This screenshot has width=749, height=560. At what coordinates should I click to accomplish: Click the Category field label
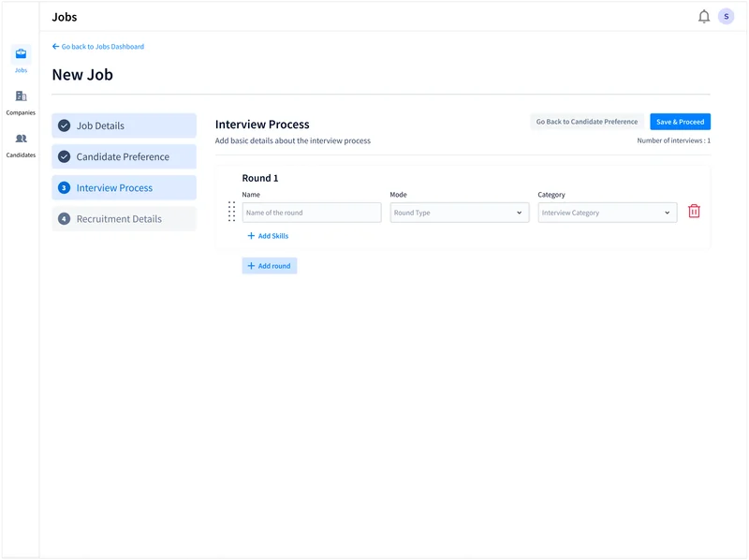[551, 195]
